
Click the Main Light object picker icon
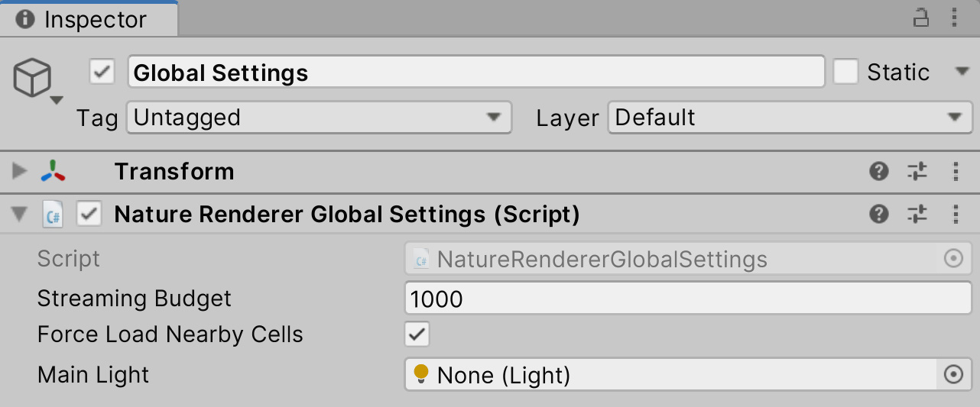[x=953, y=375]
